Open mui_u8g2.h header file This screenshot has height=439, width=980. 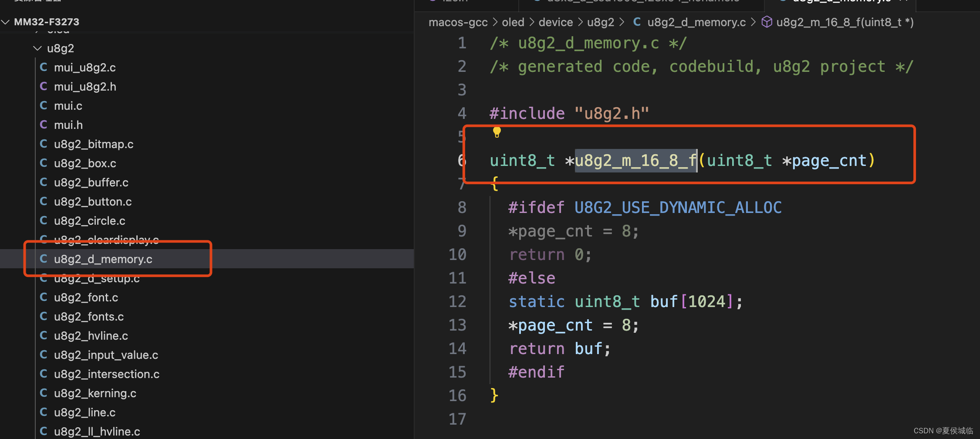point(85,87)
